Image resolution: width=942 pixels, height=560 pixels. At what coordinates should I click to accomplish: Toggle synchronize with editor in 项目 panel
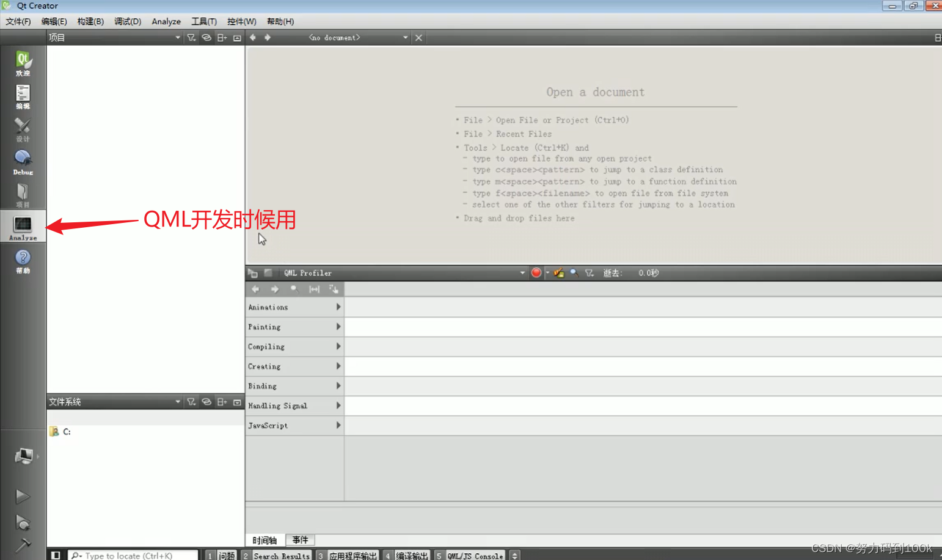206,37
